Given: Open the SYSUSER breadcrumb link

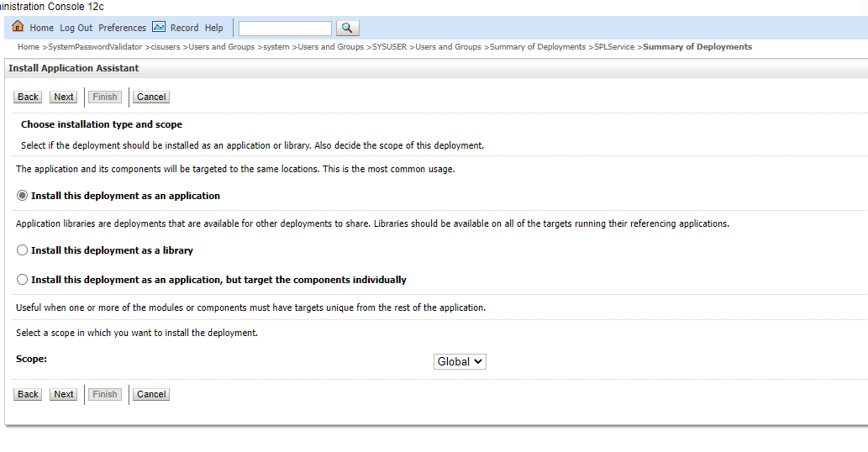Looking at the screenshot, I should click(x=390, y=47).
